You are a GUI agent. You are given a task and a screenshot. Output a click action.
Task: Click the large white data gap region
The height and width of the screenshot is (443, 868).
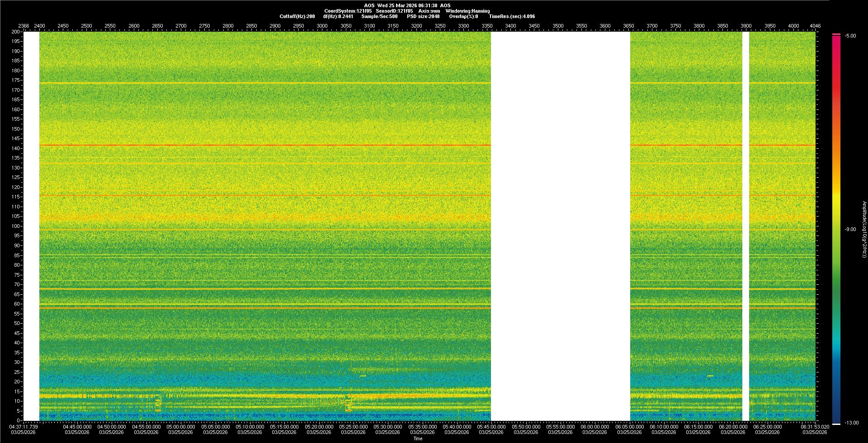click(x=560, y=226)
